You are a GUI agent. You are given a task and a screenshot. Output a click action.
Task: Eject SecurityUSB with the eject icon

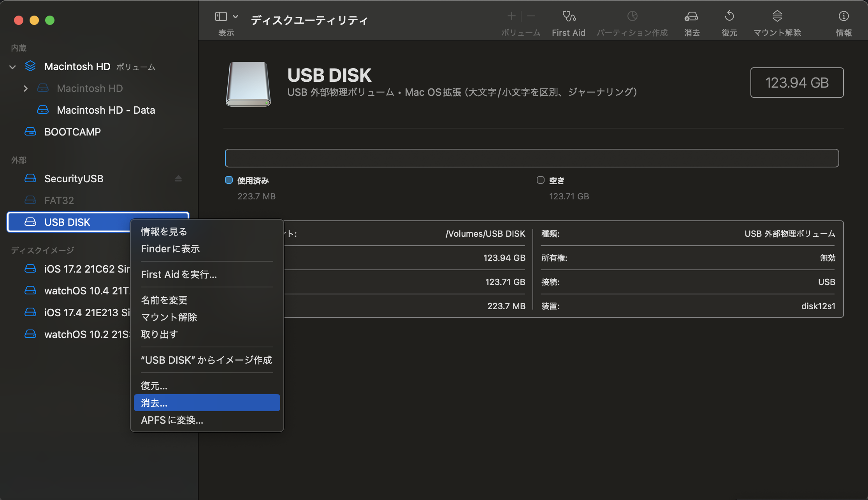pyautogui.click(x=178, y=178)
